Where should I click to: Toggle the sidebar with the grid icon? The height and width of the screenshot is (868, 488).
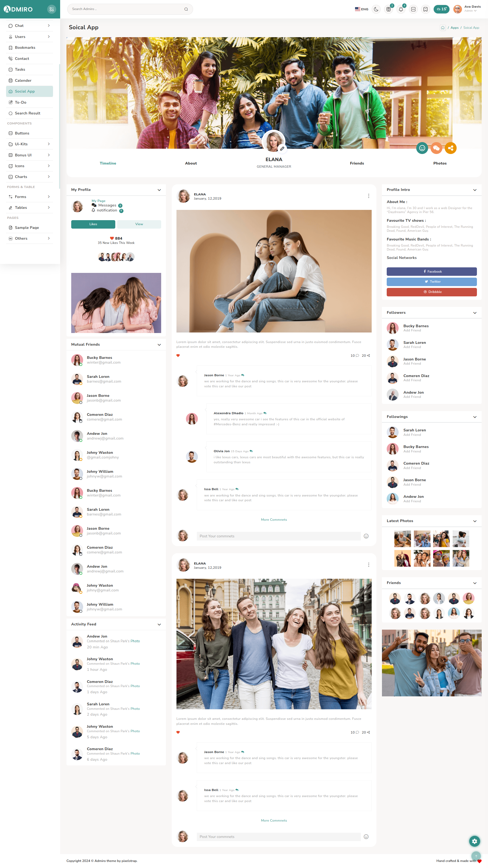[x=51, y=9]
